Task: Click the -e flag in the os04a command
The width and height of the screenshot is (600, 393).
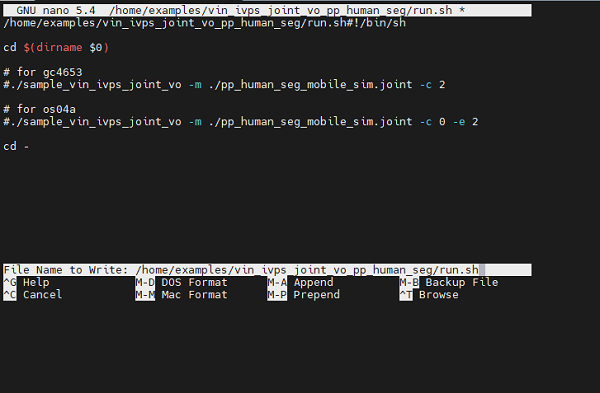Action: [x=459, y=122]
